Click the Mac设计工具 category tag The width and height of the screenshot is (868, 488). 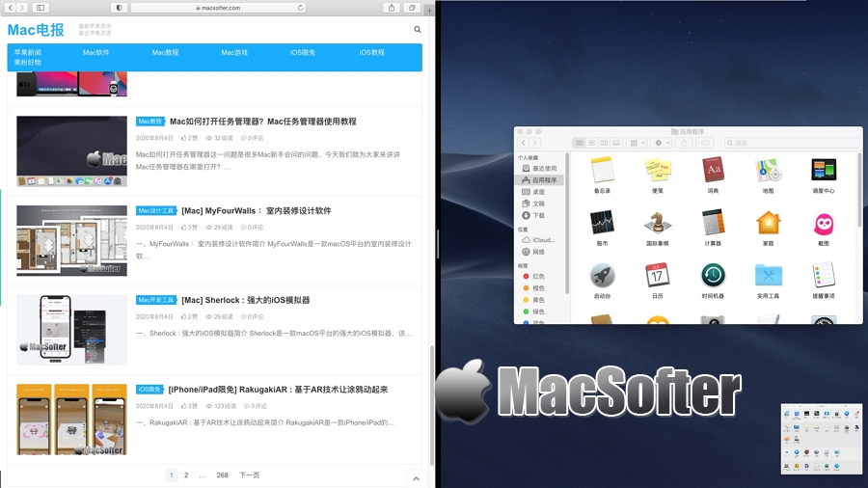(155, 211)
